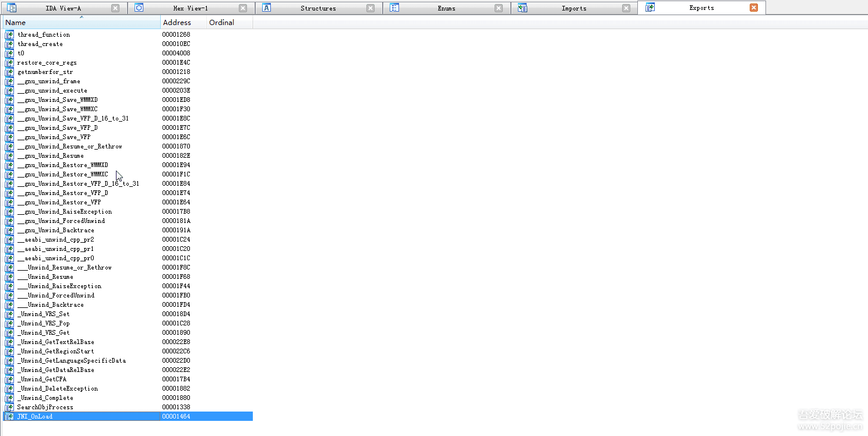The width and height of the screenshot is (868, 436).
Task: Select the SearchObjProcess export name
Action: click(45, 407)
